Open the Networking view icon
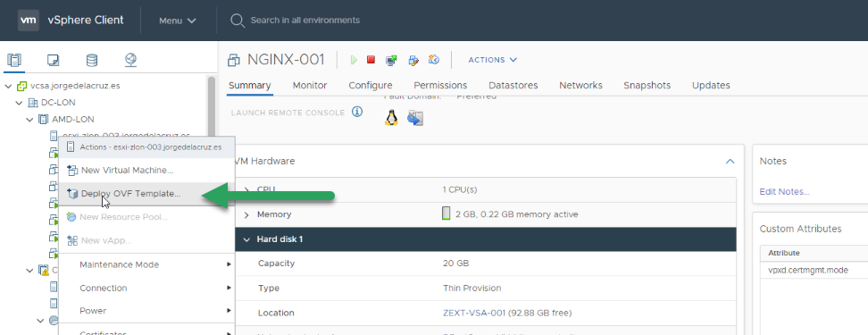Screen dimensions: 868x335 (x=130, y=60)
